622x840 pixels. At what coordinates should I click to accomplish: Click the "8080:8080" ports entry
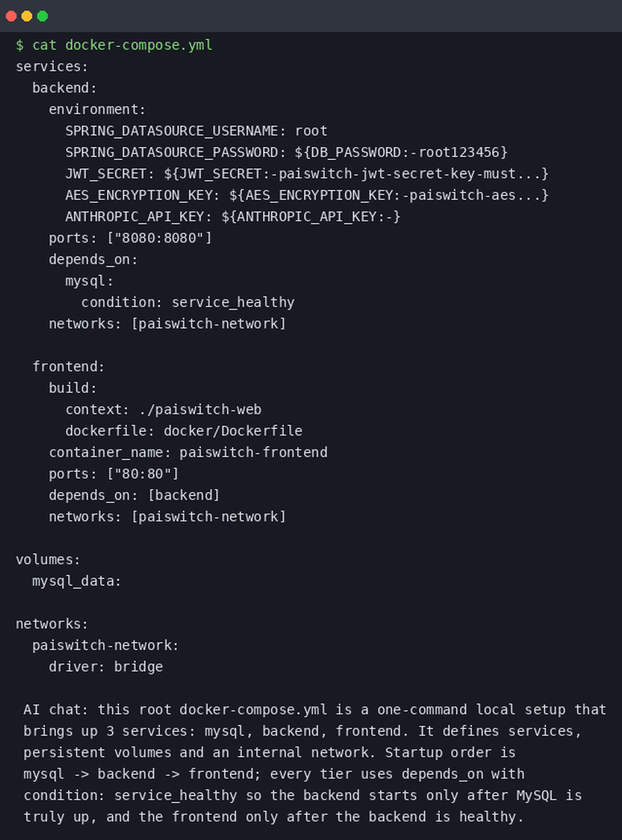coord(159,238)
